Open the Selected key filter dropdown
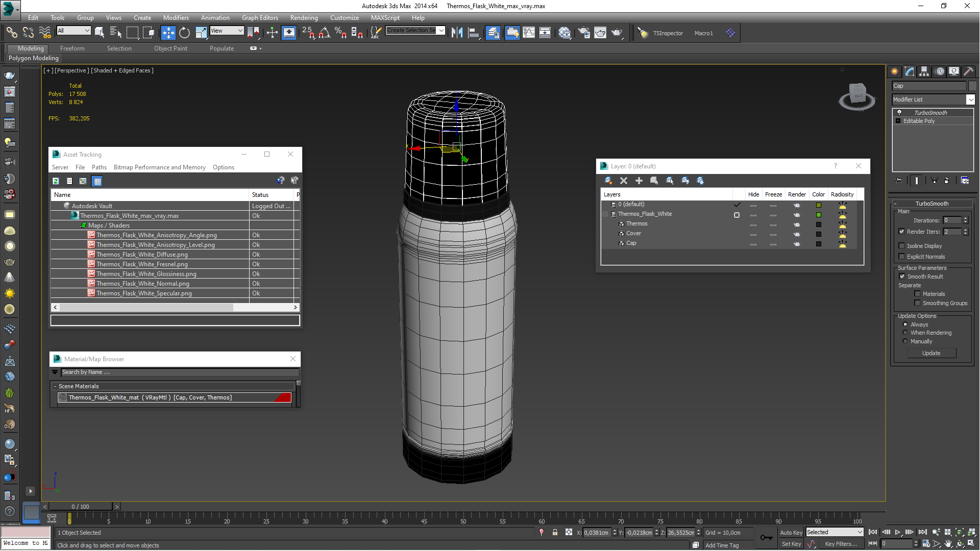Viewport: 980px width, 551px height. pos(835,532)
